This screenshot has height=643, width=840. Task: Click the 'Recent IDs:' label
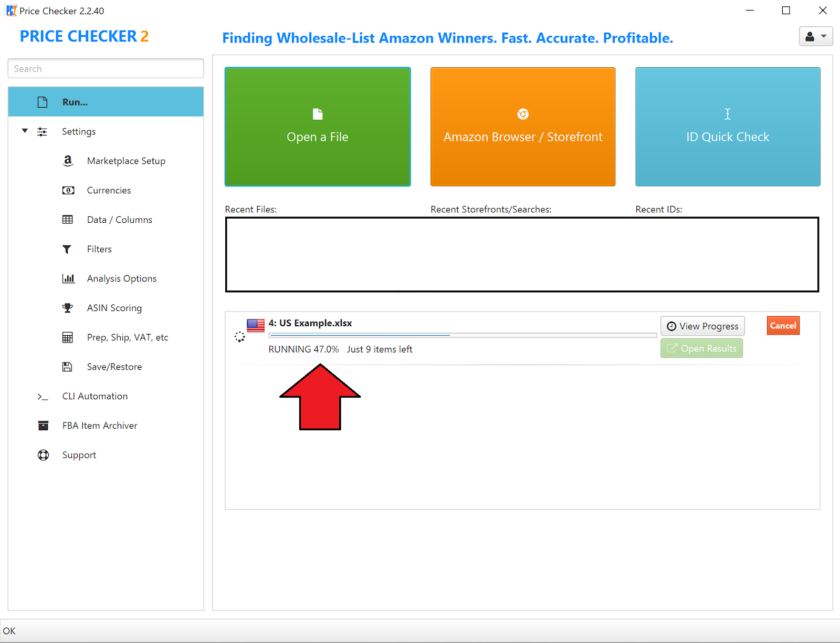[x=659, y=209]
